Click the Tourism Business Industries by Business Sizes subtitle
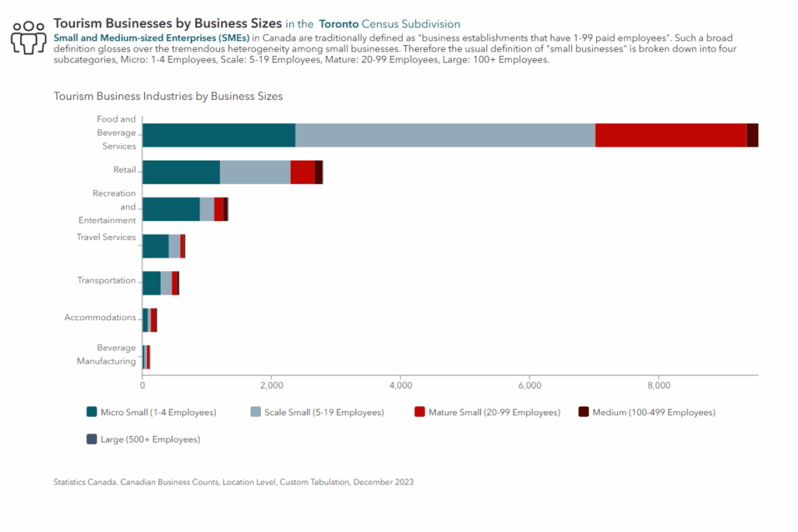This screenshot has height=532, width=798. [x=168, y=96]
